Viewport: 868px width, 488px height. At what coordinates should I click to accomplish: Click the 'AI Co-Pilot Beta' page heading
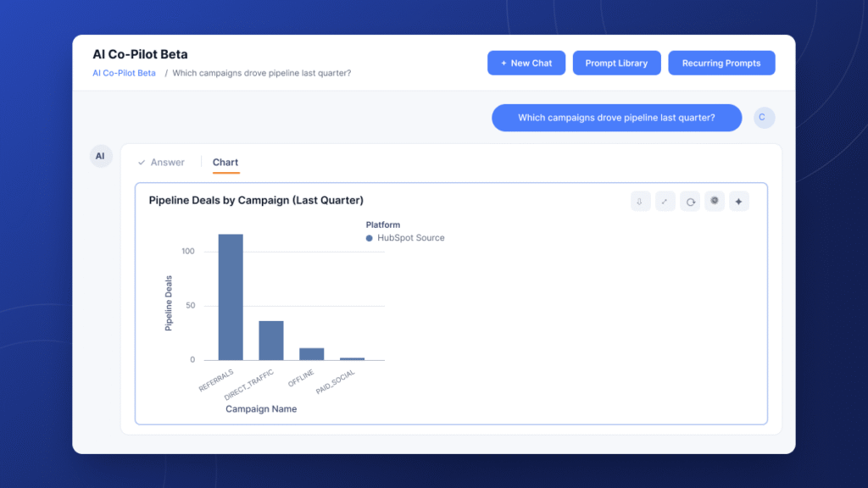pyautogui.click(x=140, y=54)
